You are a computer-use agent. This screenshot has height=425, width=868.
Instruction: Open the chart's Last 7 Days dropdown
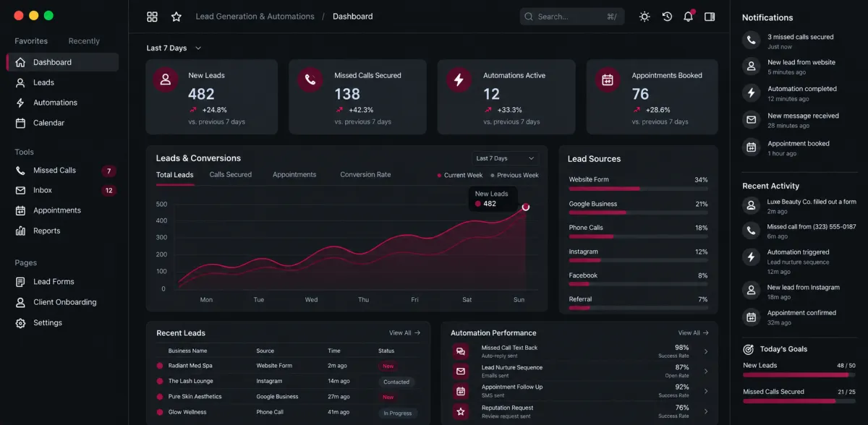505,158
